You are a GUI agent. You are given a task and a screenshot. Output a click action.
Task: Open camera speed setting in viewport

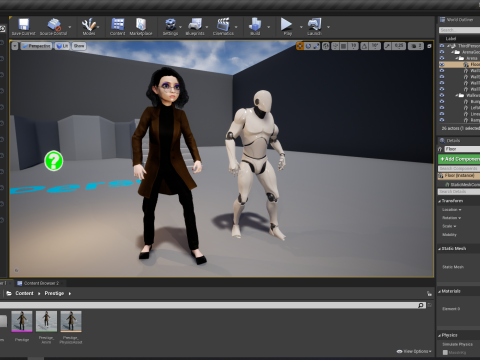[x=416, y=46]
